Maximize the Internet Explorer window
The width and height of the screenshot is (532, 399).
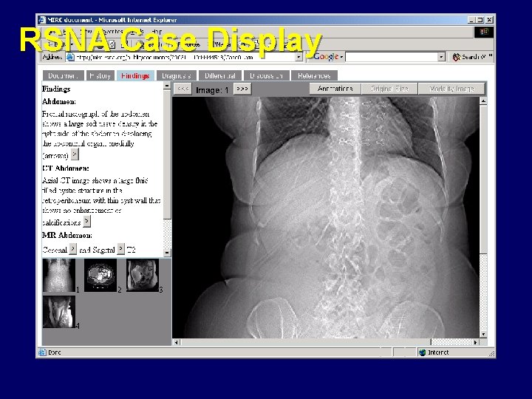pyautogui.click(x=480, y=20)
